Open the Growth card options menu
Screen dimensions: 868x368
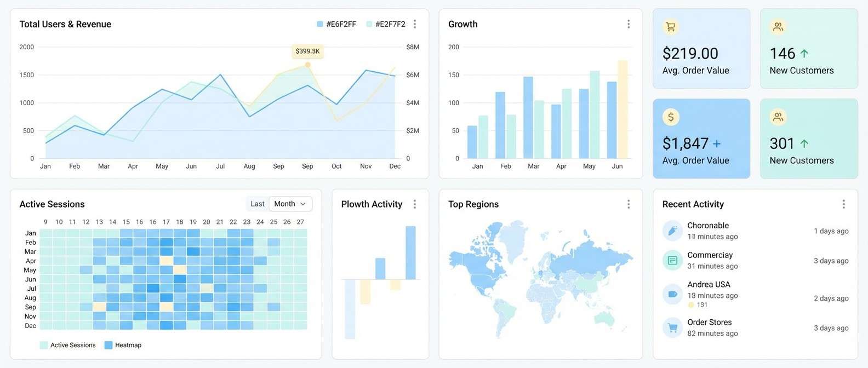(629, 24)
